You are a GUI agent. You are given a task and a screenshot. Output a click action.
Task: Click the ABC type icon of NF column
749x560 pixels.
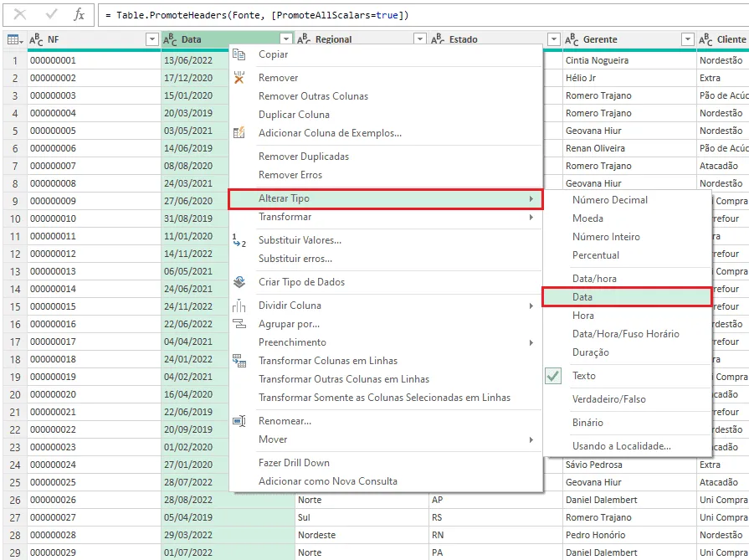[36, 39]
